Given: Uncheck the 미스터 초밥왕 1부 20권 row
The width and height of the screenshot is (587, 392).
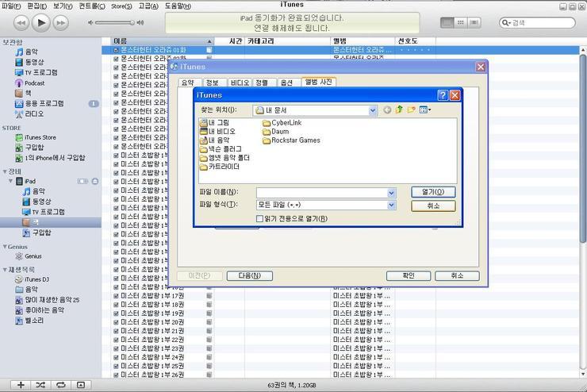Looking at the screenshot, I should [x=116, y=322].
